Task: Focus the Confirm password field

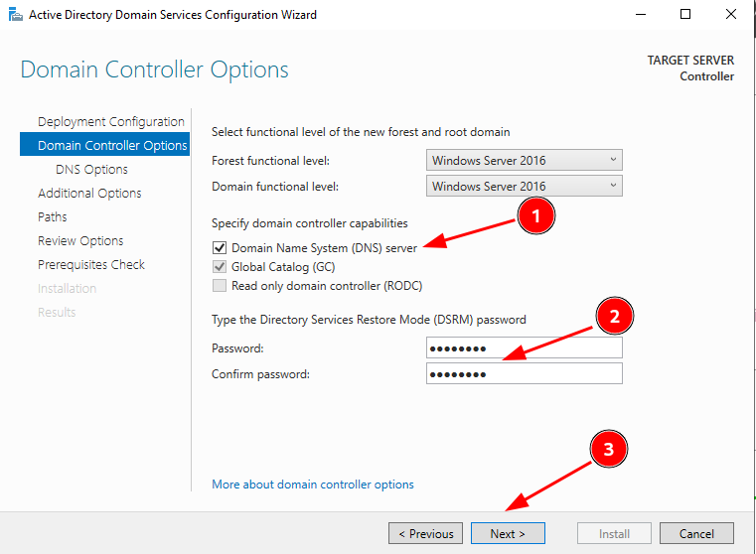Action: (x=525, y=374)
